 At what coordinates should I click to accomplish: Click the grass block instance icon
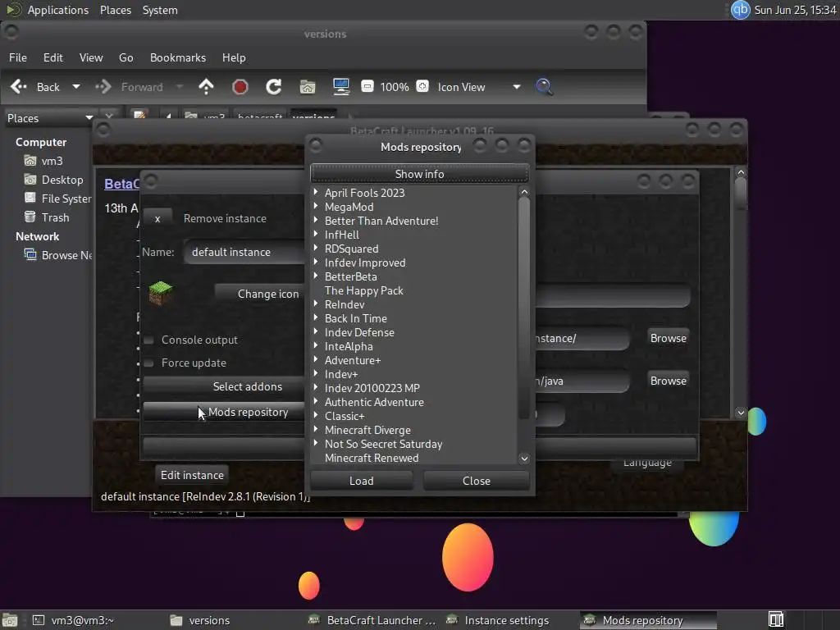[x=160, y=293]
